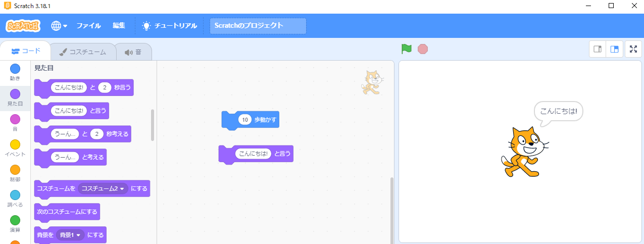Open the language globe menu

pyautogui.click(x=59, y=26)
